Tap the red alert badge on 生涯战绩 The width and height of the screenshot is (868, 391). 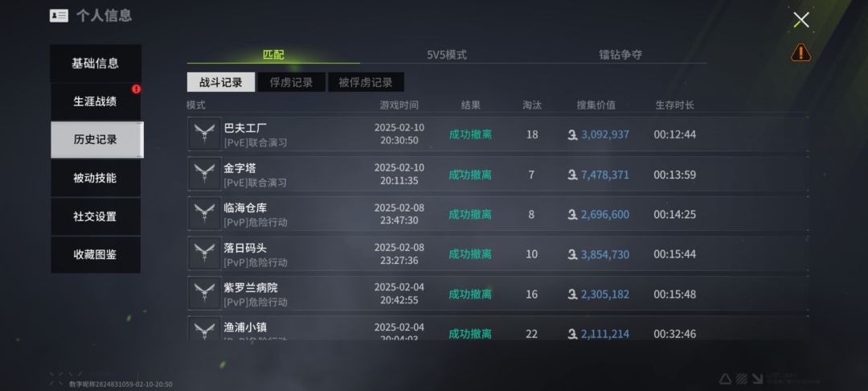(x=136, y=88)
